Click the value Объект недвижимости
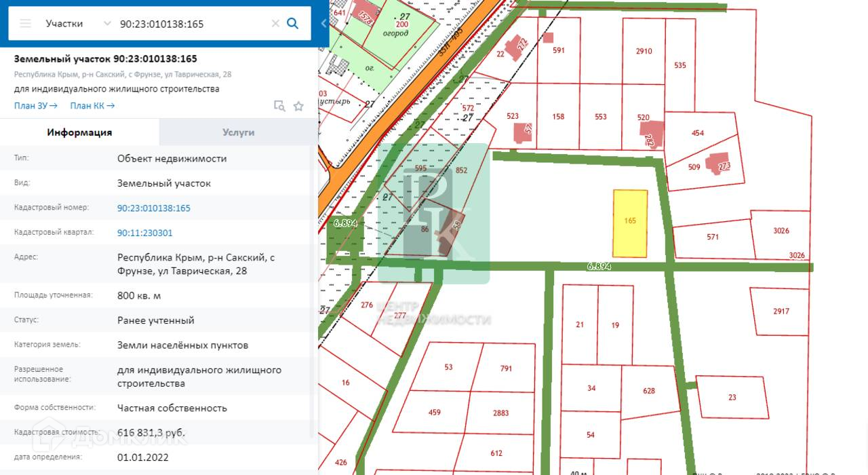This screenshot has height=475, width=868. tap(172, 159)
